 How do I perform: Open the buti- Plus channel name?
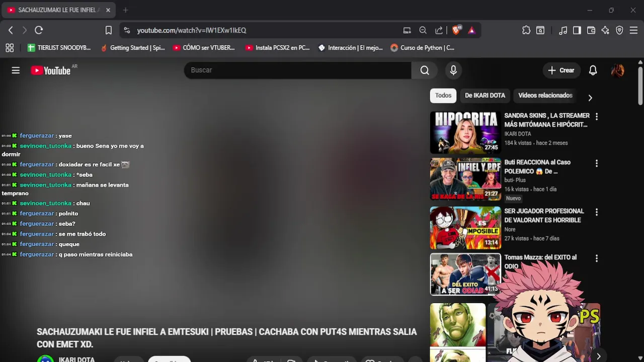[x=515, y=180]
